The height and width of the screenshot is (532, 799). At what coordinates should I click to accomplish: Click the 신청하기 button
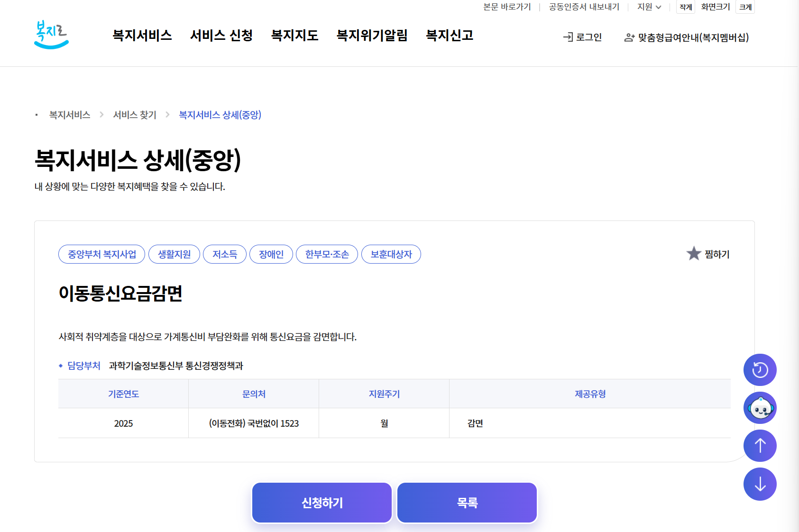click(x=322, y=503)
